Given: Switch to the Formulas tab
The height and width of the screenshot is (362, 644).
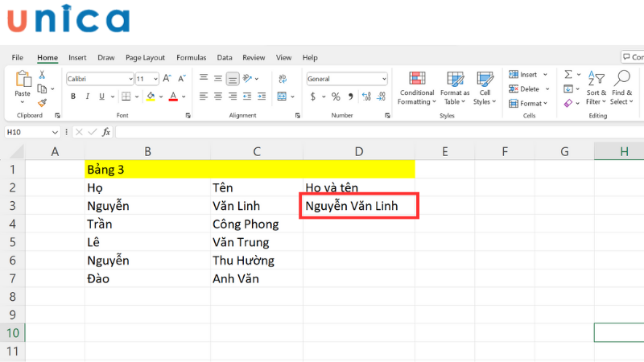Looking at the screenshot, I should 191,57.
